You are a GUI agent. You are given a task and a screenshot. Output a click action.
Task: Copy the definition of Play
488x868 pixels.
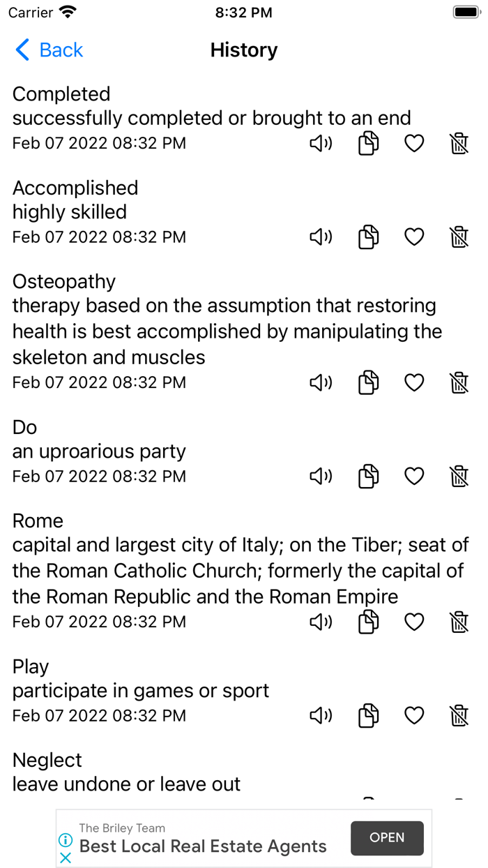368,715
